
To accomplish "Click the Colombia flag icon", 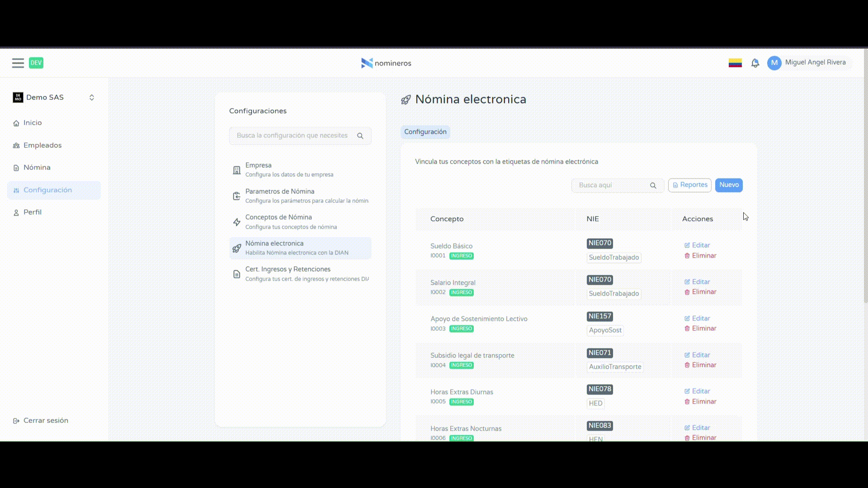I will pyautogui.click(x=735, y=63).
